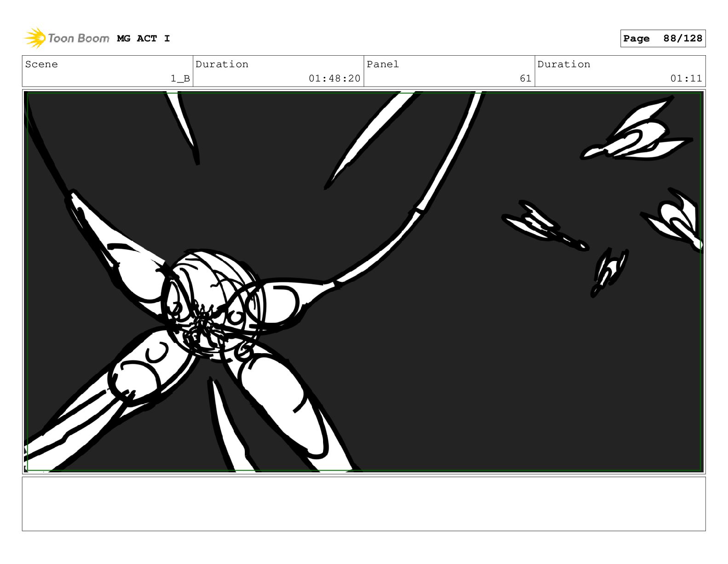
Task: Click the scene value '1_B'
Action: click(180, 79)
